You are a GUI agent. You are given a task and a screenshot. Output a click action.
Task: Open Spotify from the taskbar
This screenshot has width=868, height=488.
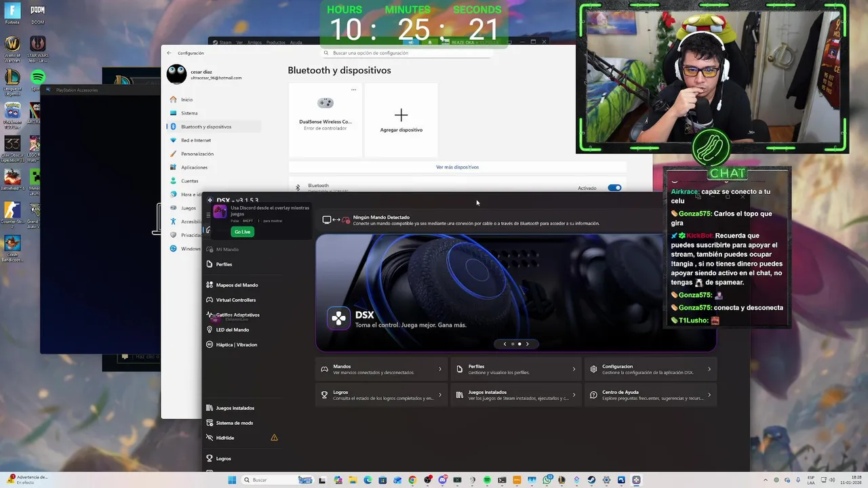coord(487,480)
